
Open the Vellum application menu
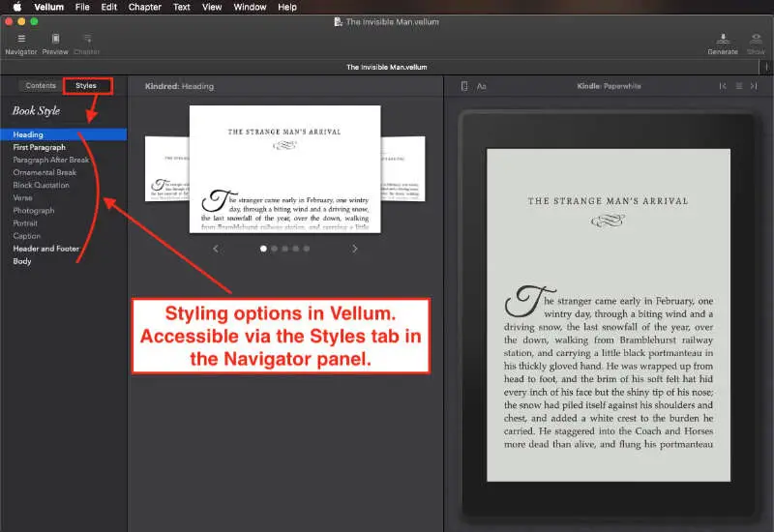coord(49,7)
